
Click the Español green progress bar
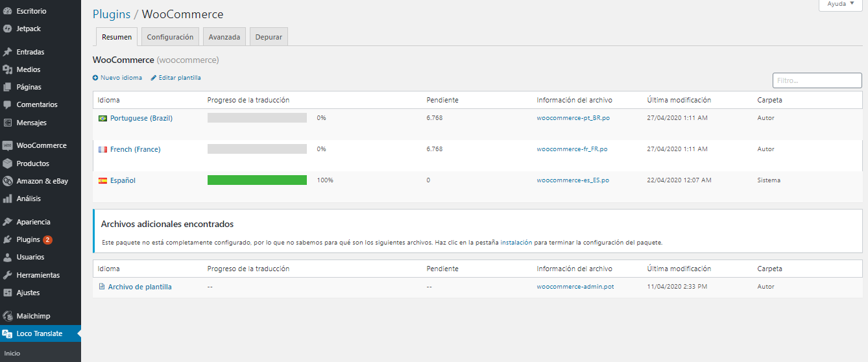257,180
